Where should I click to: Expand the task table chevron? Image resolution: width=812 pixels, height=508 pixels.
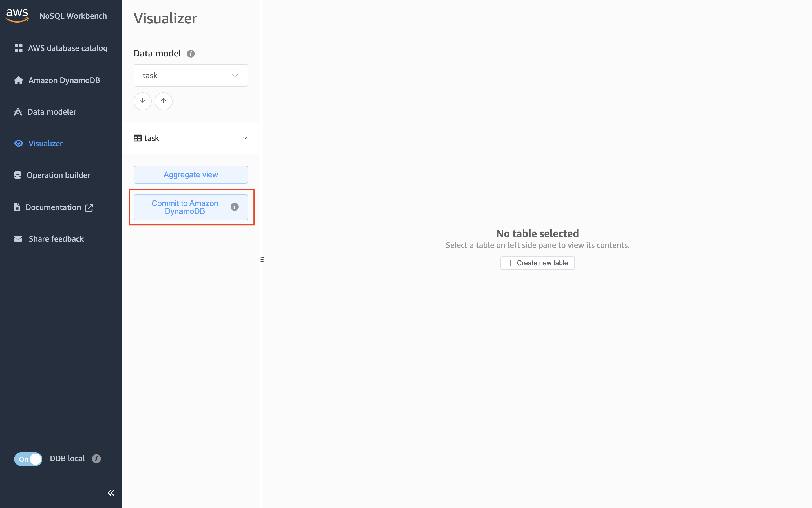(x=245, y=138)
